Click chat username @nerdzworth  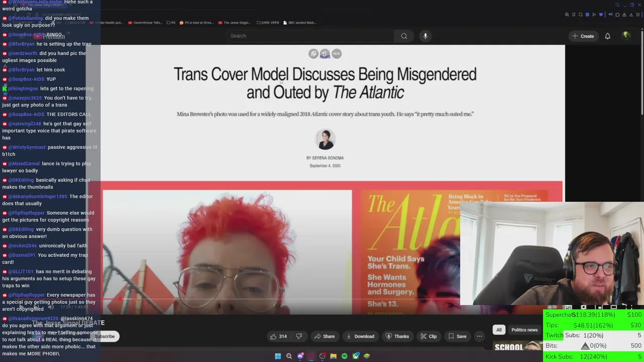point(23,53)
